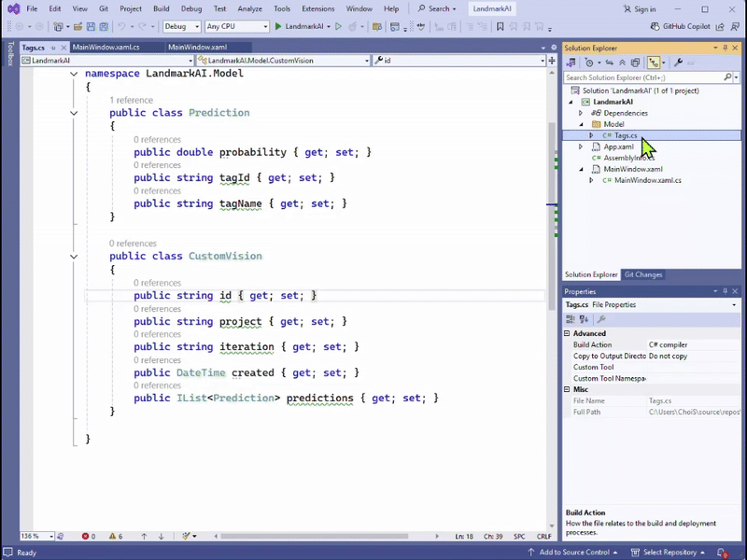
Task: Click the Save icon in toolbar
Action: [91, 27]
